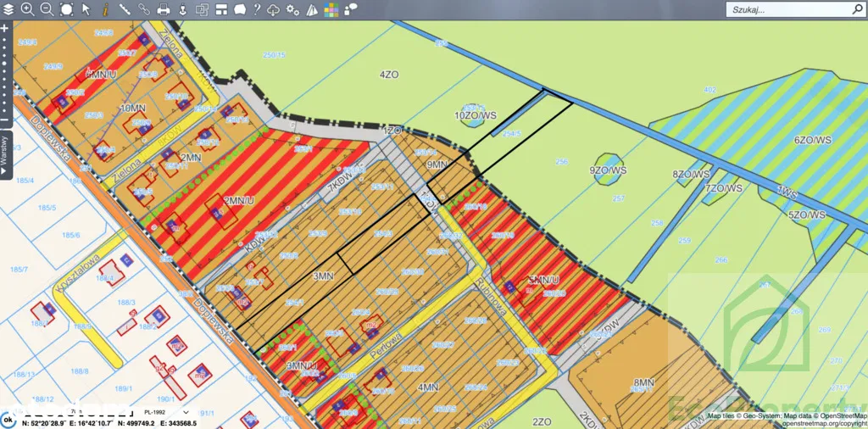This screenshot has width=868, height=429.
Task: Click the full extent zoom icon
Action: (66, 9)
